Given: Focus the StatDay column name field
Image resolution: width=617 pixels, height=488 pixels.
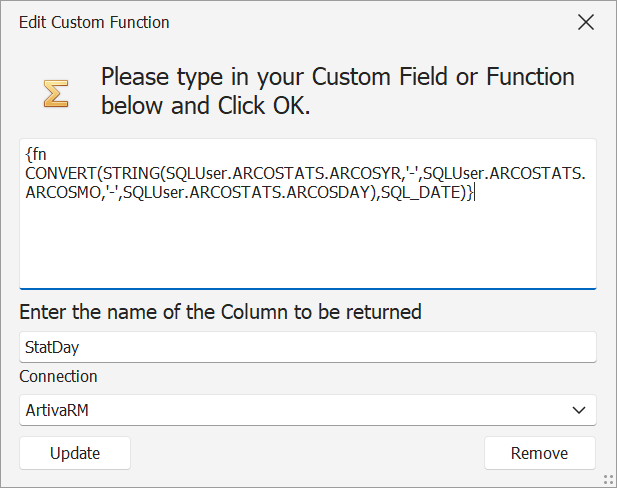Looking at the screenshot, I should (308, 347).
